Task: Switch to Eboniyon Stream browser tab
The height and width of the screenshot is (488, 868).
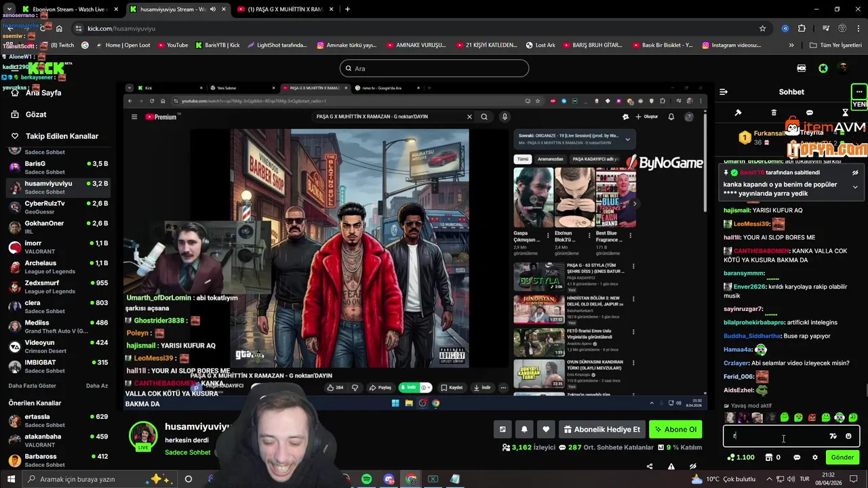Action: (x=70, y=9)
